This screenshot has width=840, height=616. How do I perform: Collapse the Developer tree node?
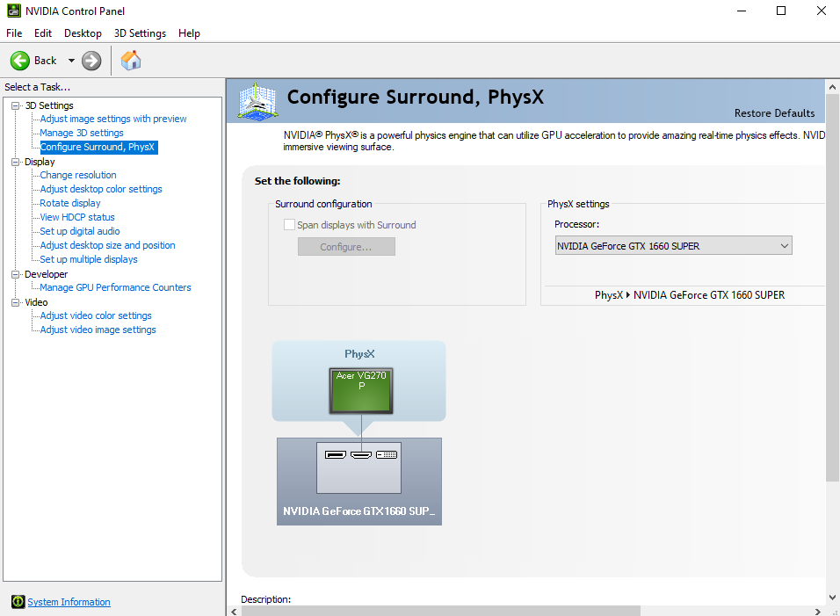16,274
